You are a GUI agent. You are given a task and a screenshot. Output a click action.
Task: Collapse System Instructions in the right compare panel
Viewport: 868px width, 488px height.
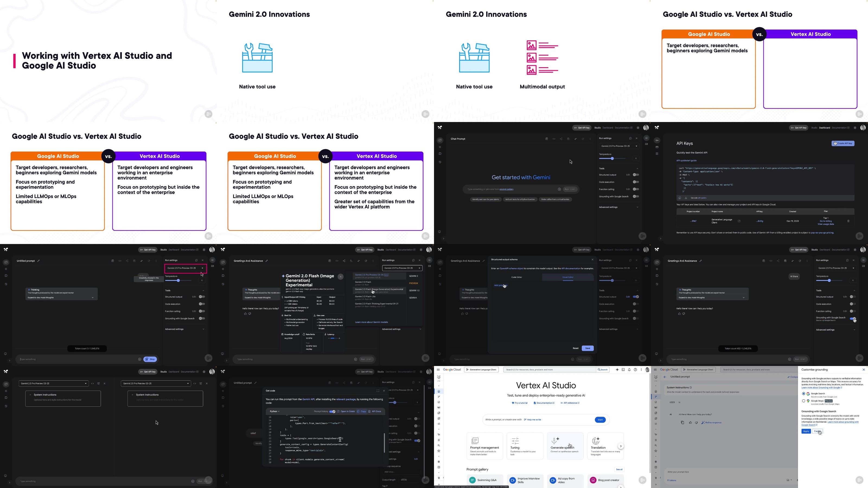pos(132,395)
